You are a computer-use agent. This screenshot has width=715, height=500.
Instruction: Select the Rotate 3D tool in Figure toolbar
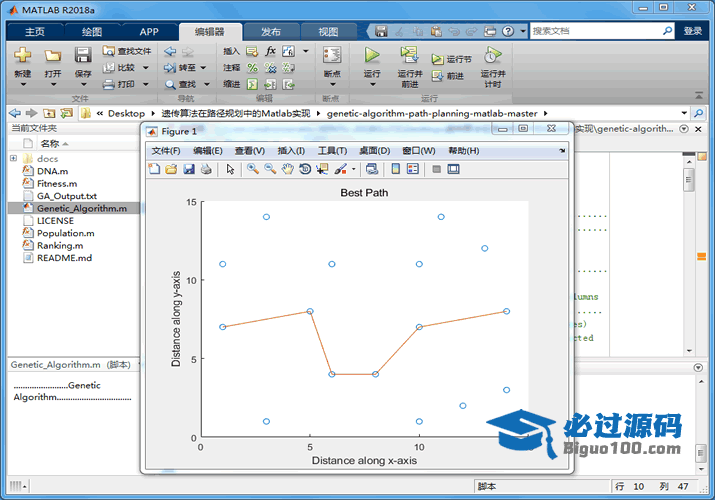coord(305,169)
